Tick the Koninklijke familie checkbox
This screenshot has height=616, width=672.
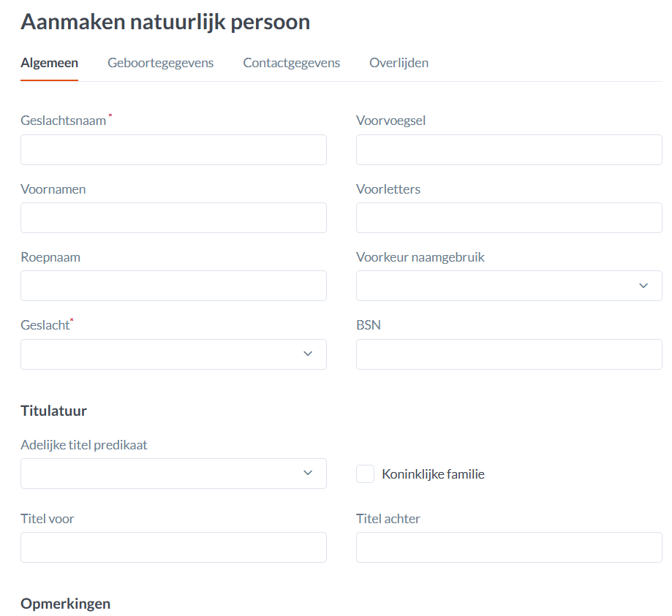tap(365, 474)
